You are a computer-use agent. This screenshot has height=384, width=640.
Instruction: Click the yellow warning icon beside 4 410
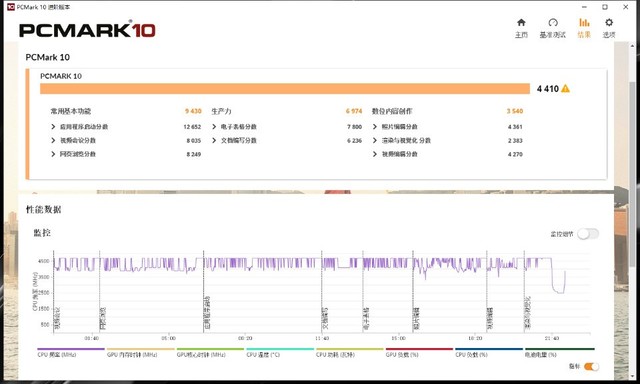point(565,89)
